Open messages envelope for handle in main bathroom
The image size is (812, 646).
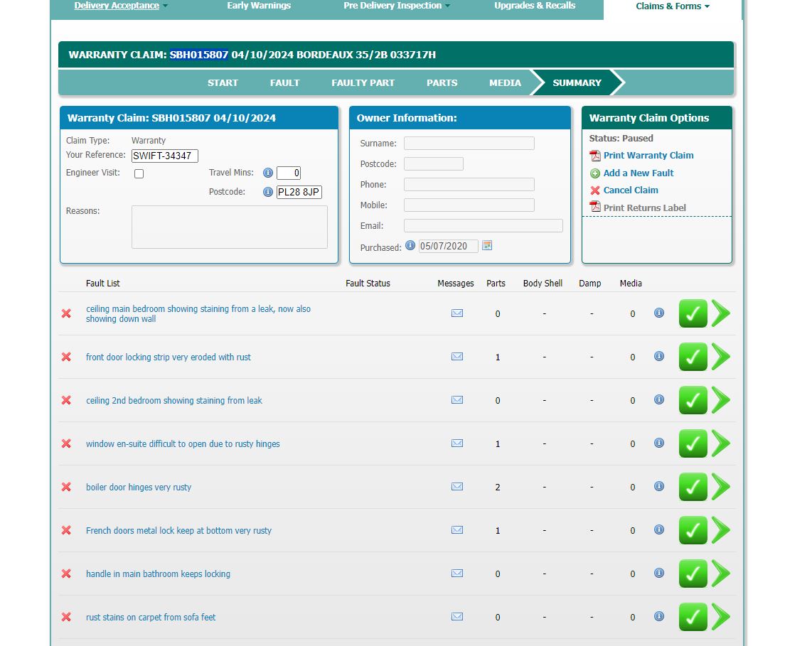457,574
